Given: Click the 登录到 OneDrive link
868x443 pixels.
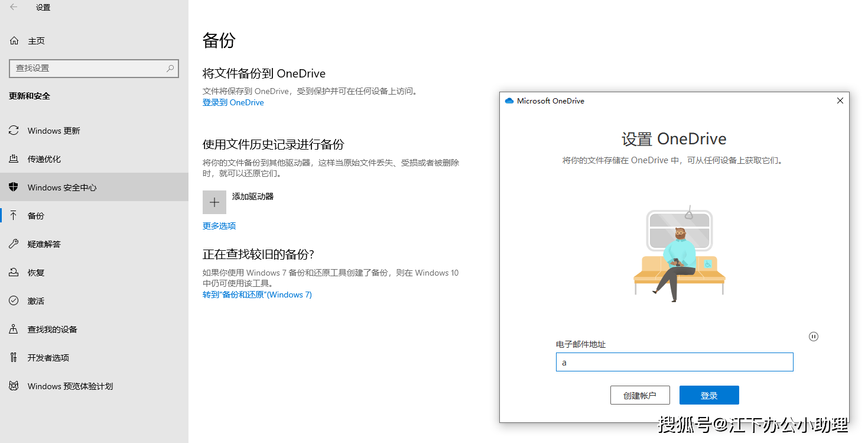Looking at the screenshot, I should (x=233, y=102).
